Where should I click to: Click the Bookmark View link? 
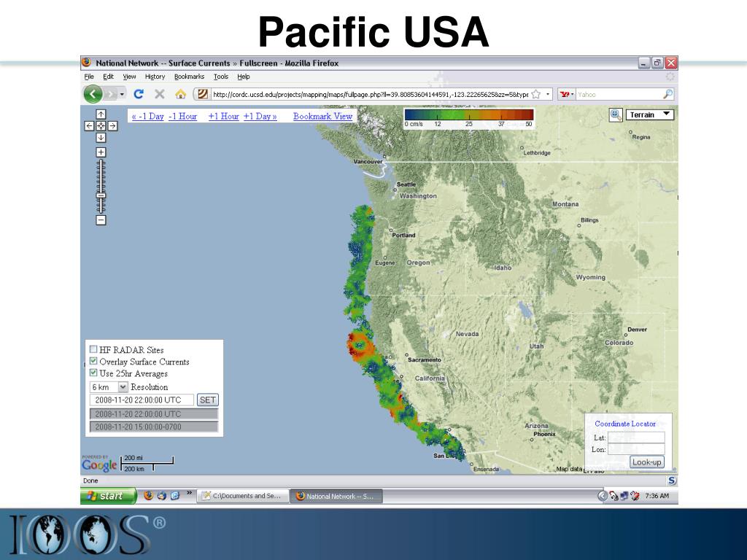tap(323, 116)
